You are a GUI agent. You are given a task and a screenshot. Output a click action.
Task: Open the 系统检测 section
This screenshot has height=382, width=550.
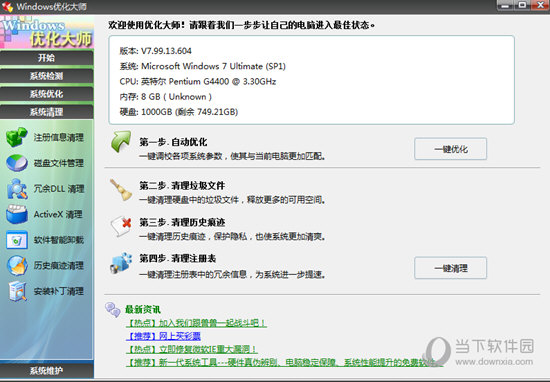(x=47, y=76)
